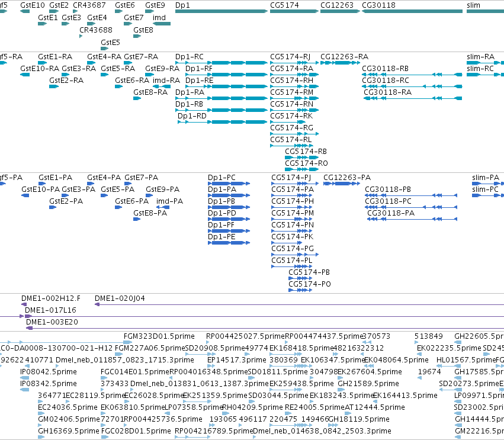Select the CG12263 gene feature
This screenshot has height=440, width=504.
(340, 11)
